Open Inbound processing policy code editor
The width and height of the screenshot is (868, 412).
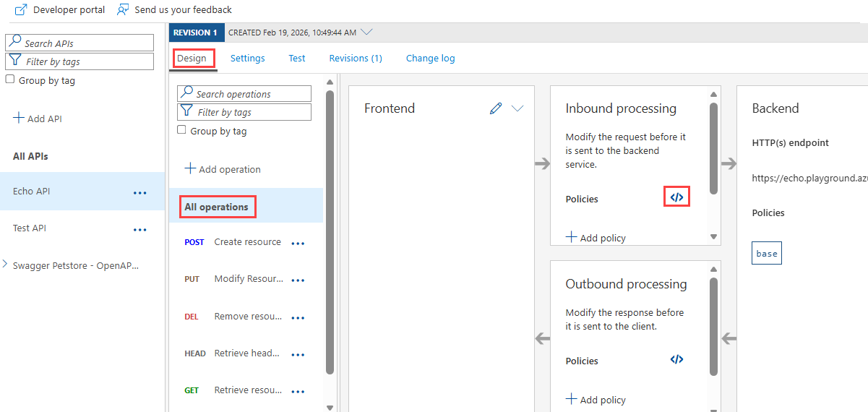(x=676, y=197)
